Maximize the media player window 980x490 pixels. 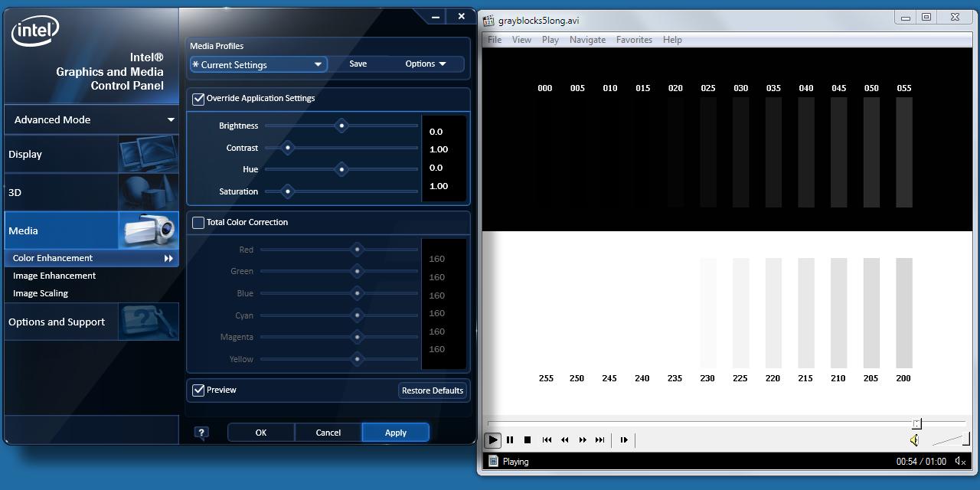926,17
